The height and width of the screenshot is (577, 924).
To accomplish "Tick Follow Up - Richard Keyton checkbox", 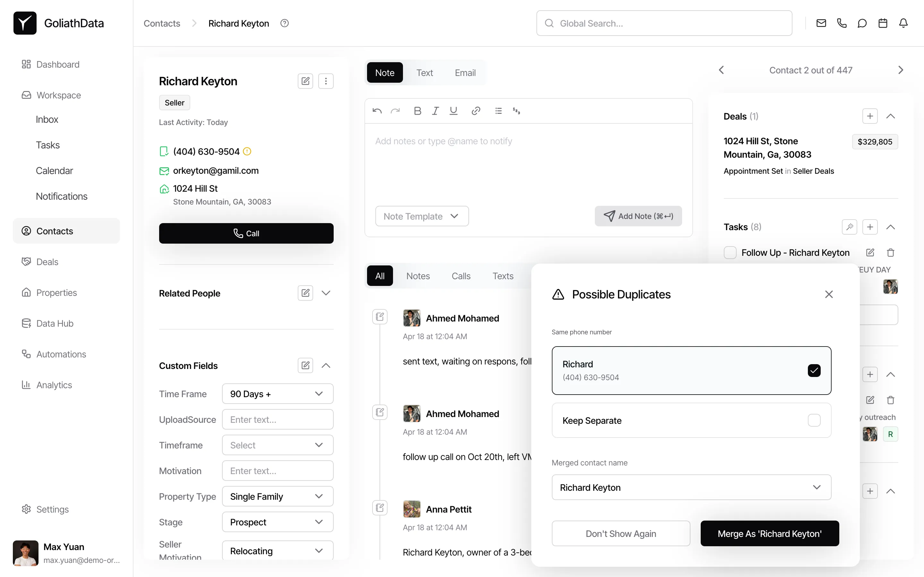I will pyautogui.click(x=730, y=253).
